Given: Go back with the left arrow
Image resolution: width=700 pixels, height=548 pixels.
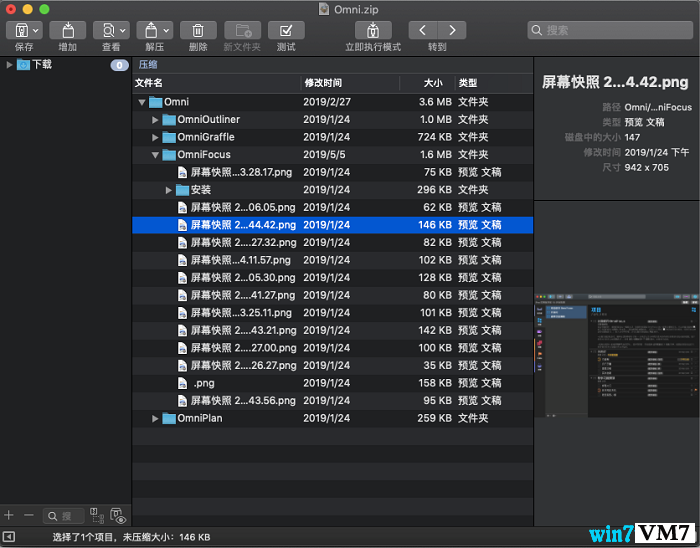Looking at the screenshot, I should (x=423, y=30).
